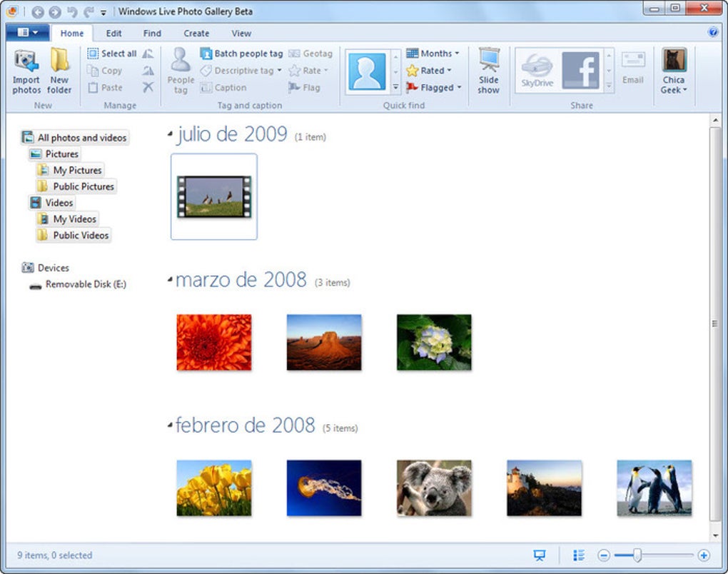
Task: Open the application menu button
Action: 27,33
